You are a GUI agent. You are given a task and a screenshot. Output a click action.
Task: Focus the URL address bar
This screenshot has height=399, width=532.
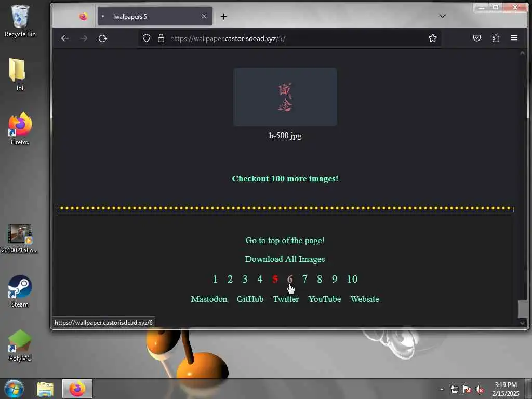290,38
